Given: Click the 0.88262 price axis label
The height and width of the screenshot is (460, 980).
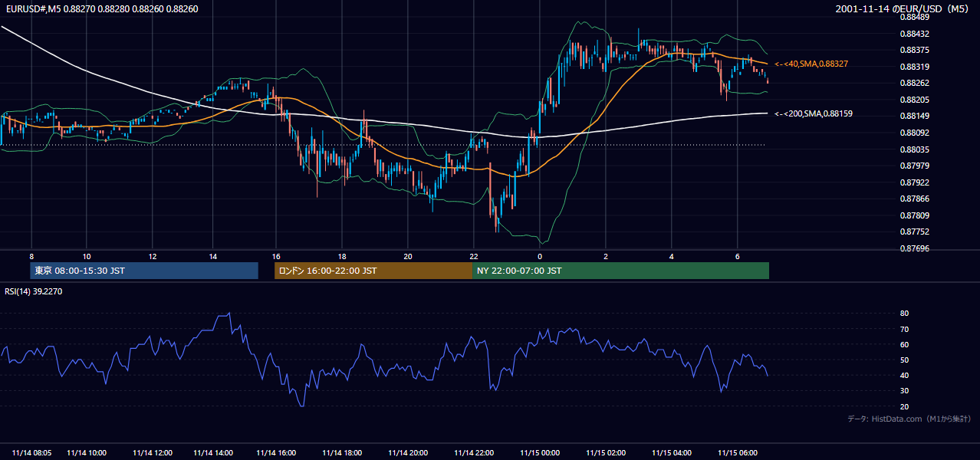Looking at the screenshot, I should coord(914,83).
